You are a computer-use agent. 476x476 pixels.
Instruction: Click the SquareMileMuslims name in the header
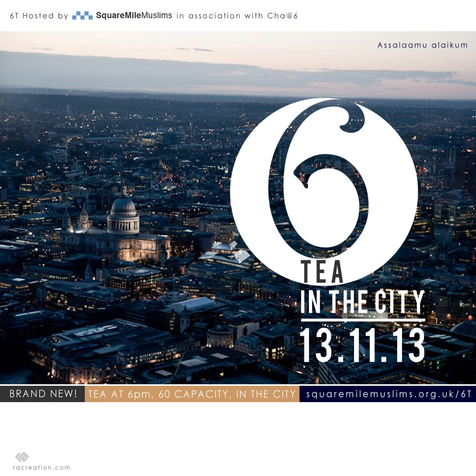coord(134,15)
